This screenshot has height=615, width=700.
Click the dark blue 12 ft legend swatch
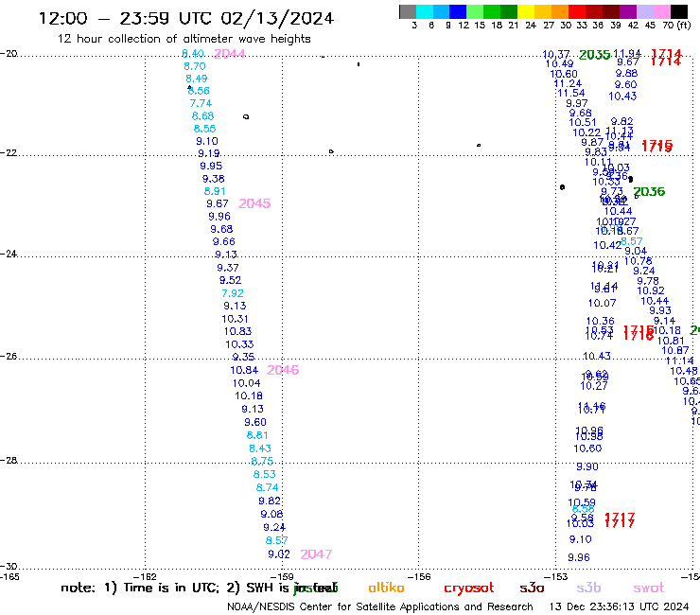click(458, 11)
